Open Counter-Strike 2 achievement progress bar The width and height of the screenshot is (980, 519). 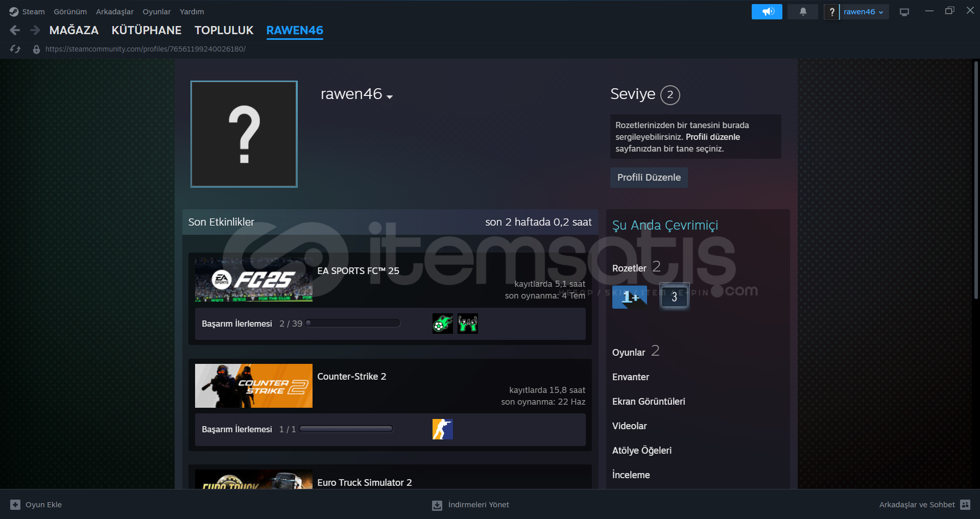coord(346,429)
